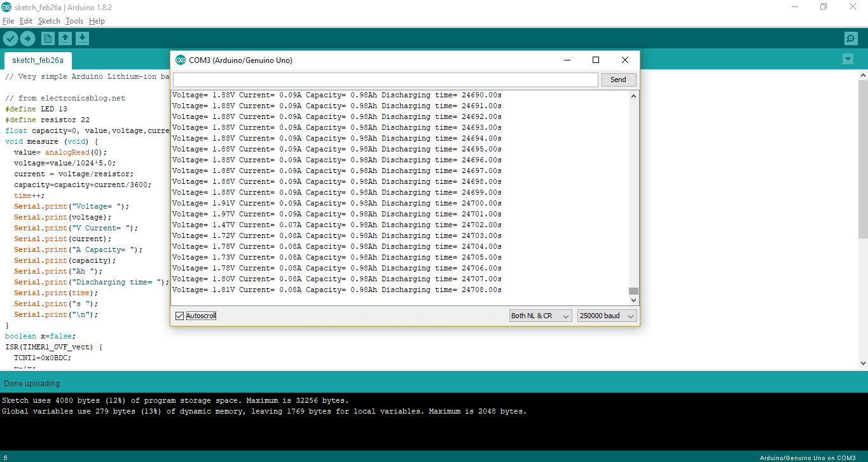The image size is (868, 462).
Task: Click the serial line with time 24702.00s
Action: click(337, 225)
